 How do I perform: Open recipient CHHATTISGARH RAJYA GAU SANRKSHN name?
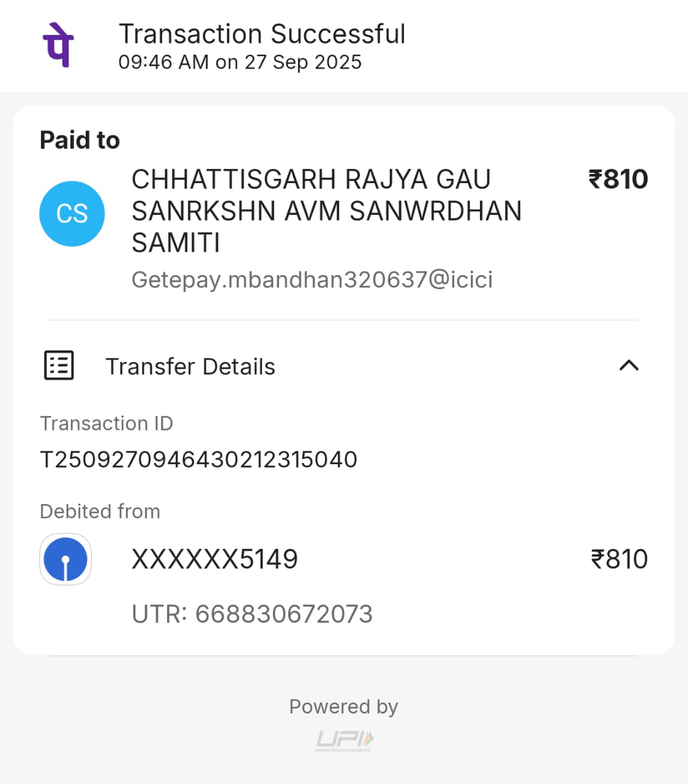[326, 211]
